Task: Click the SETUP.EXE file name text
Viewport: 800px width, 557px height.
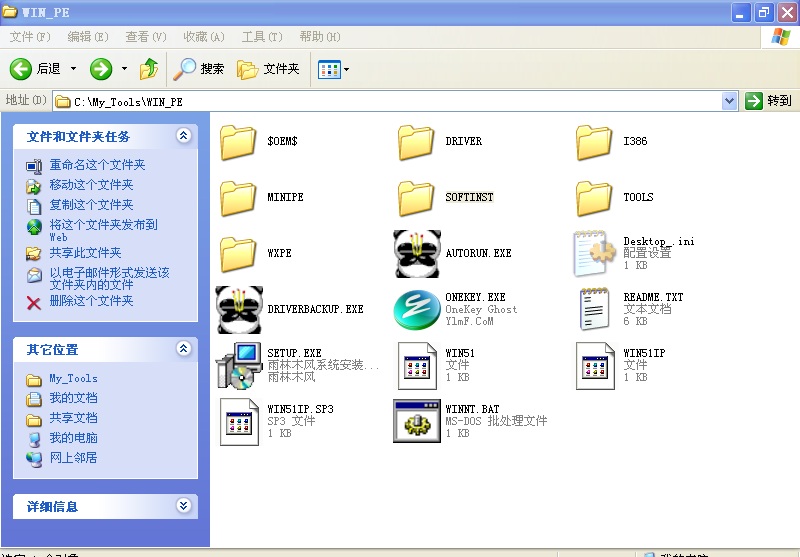Action: pyautogui.click(x=294, y=353)
